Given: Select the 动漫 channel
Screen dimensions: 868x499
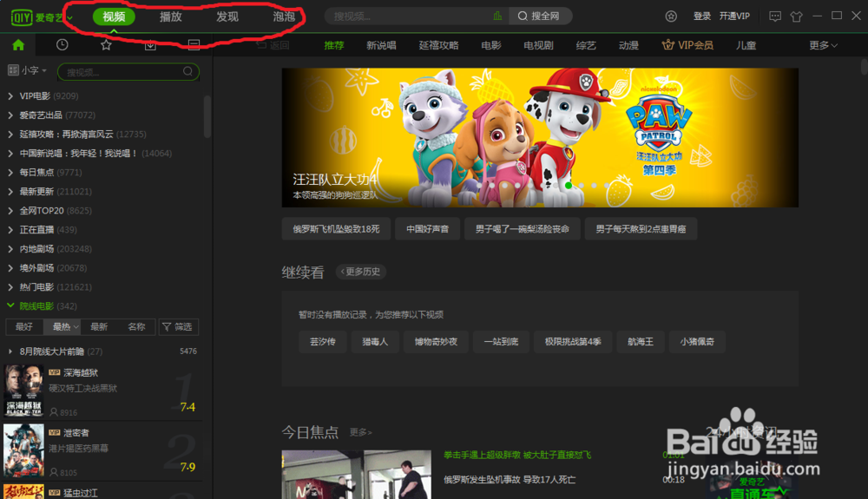Looking at the screenshot, I should (628, 45).
